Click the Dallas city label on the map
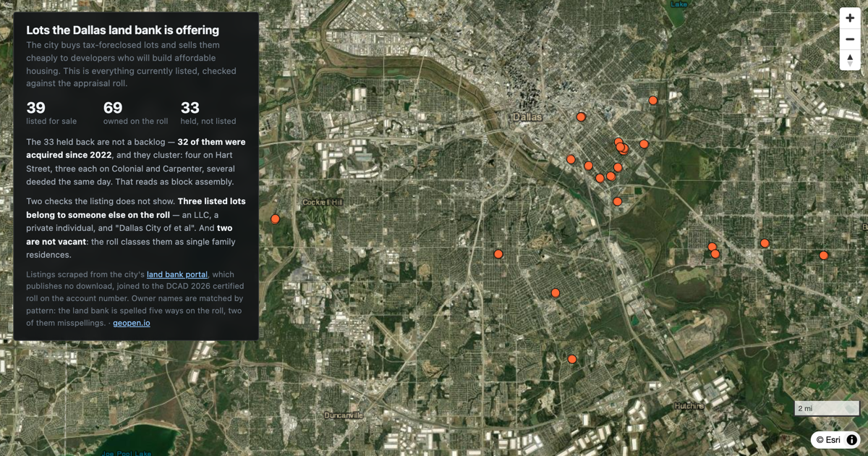 (527, 117)
